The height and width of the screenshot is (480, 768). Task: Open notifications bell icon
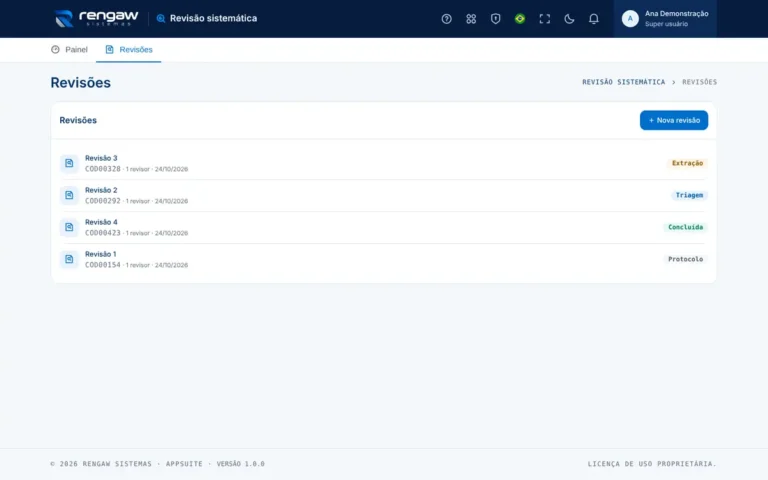[x=593, y=19]
